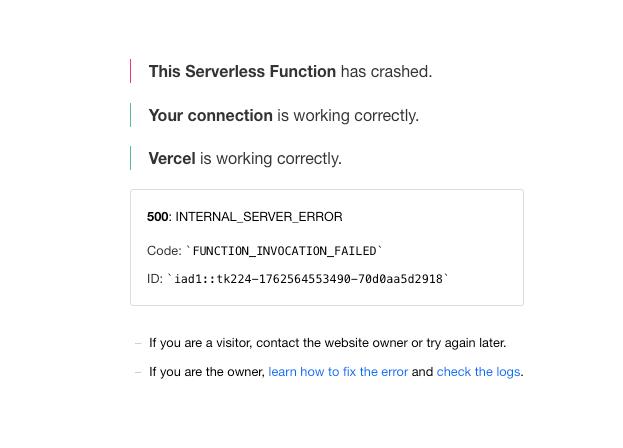Click 'is working correctly.' after 'Your connection'
Screen dimensions: 623x448
(348, 116)
